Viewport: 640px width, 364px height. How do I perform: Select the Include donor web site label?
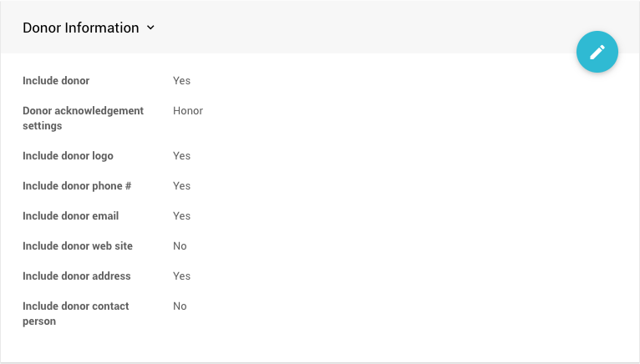click(x=78, y=246)
